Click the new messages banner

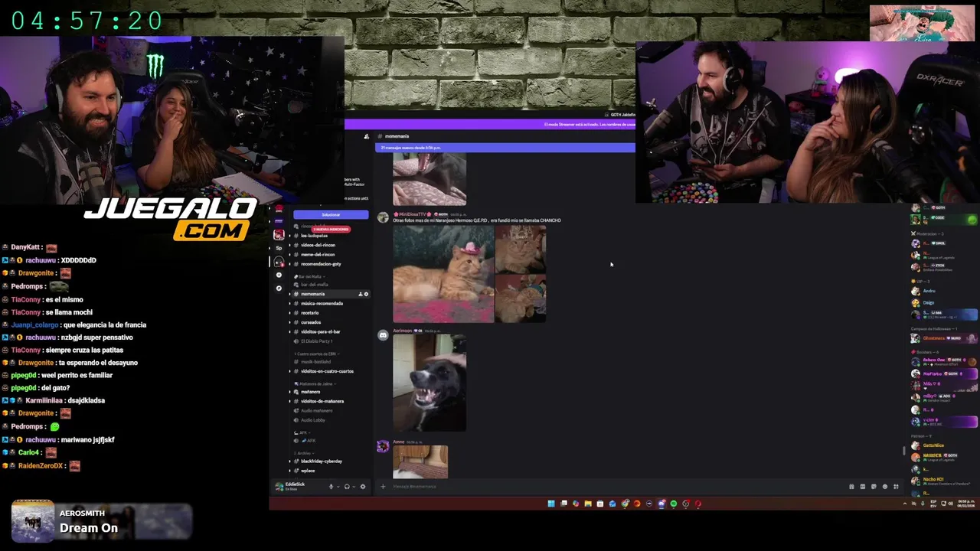pyautogui.click(x=505, y=148)
